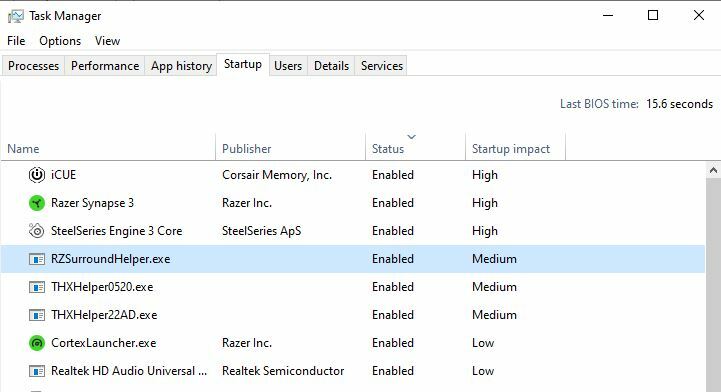Screen dimensions: 721x392
Task: Click the 15.6 seconds BIOS time value
Action: (x=679, y=104)
